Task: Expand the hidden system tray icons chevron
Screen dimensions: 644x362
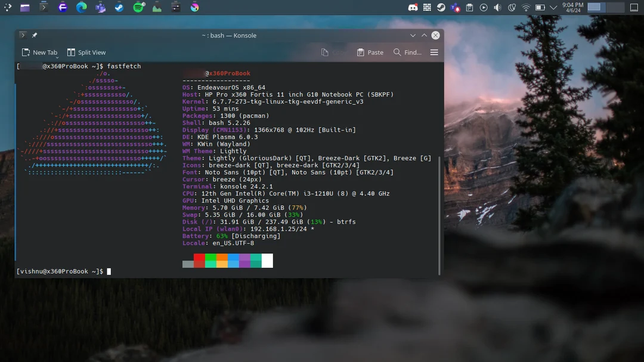Action: click(553, 7)
